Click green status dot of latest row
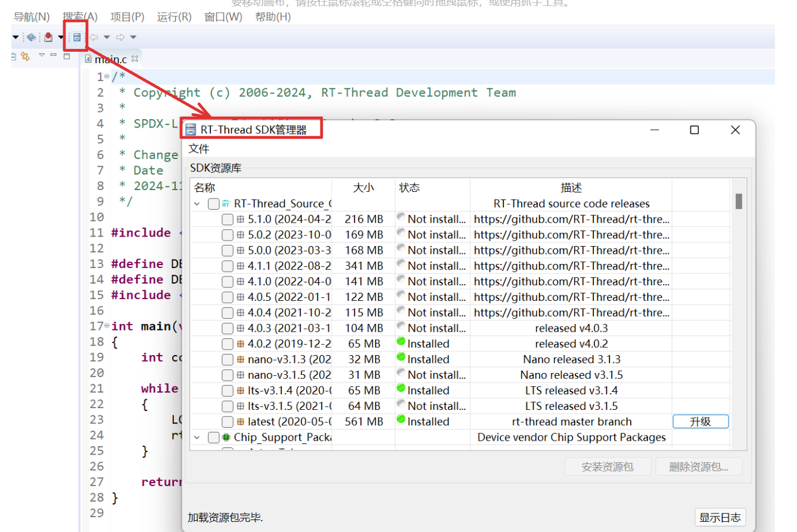Viewport: 797px width, 532px height. point(401,419)
